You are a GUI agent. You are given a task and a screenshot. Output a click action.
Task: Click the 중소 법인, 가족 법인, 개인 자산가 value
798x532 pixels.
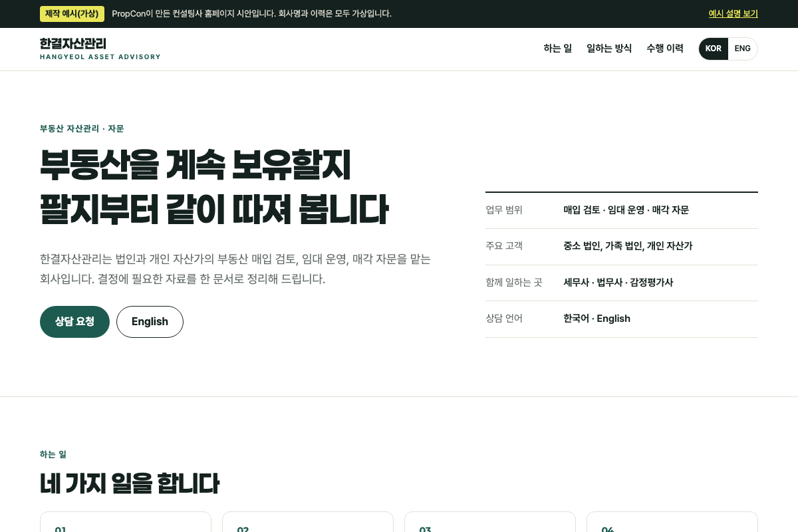(628, 246)
